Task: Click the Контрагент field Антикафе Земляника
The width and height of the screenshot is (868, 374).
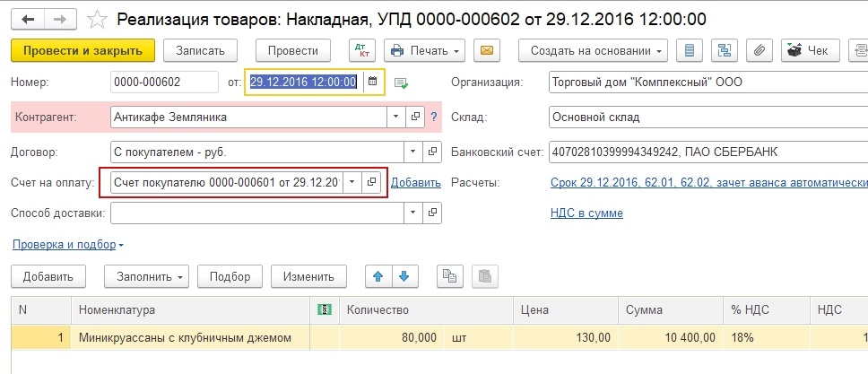Action: (248, 117)
